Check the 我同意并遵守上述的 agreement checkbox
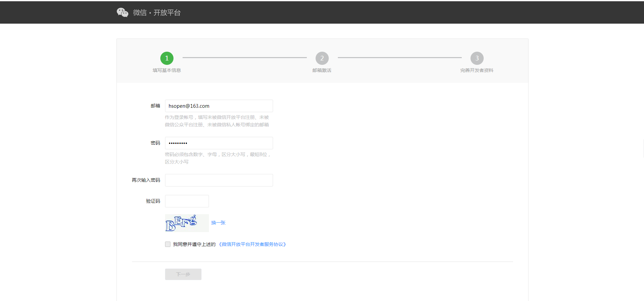This screenshot has width=644, height=301. [168, 244]
